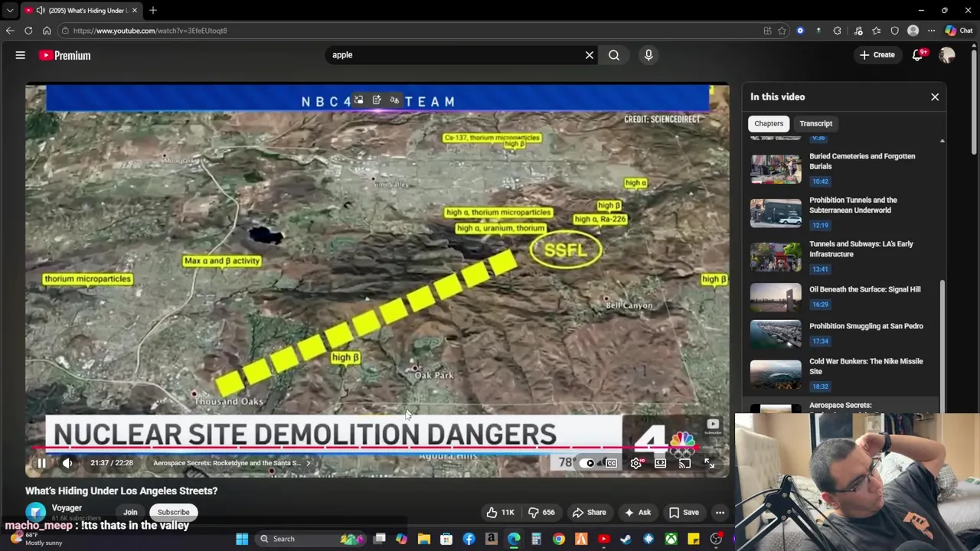Click the address bar URL
980x551 pixels.
150,31
